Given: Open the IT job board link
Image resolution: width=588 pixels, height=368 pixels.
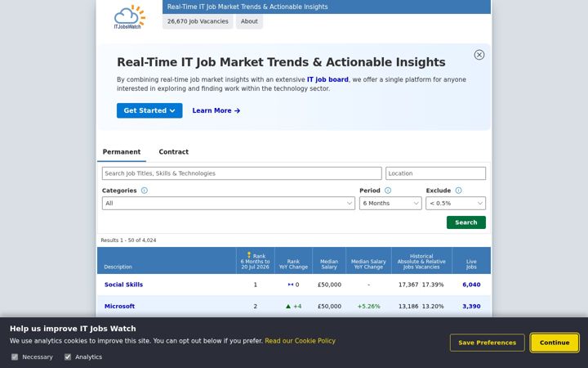Looking at the screenshot, I should tap(327, 79).
